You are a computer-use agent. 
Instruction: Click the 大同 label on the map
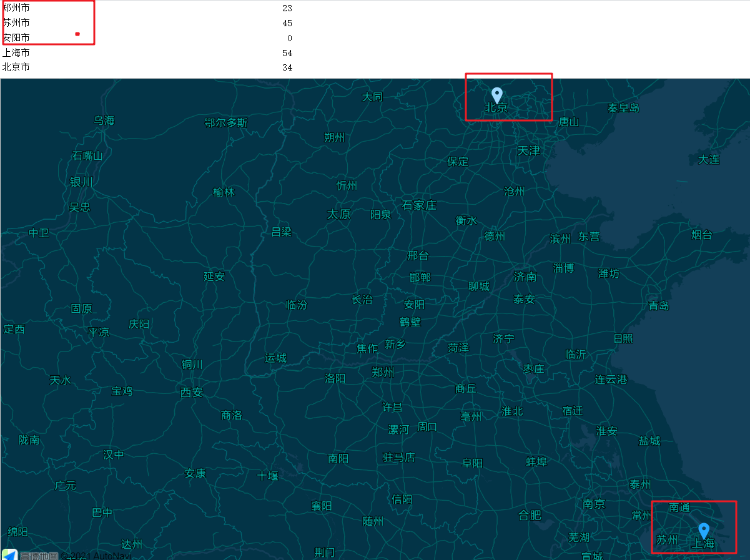[x=373, y=97]
